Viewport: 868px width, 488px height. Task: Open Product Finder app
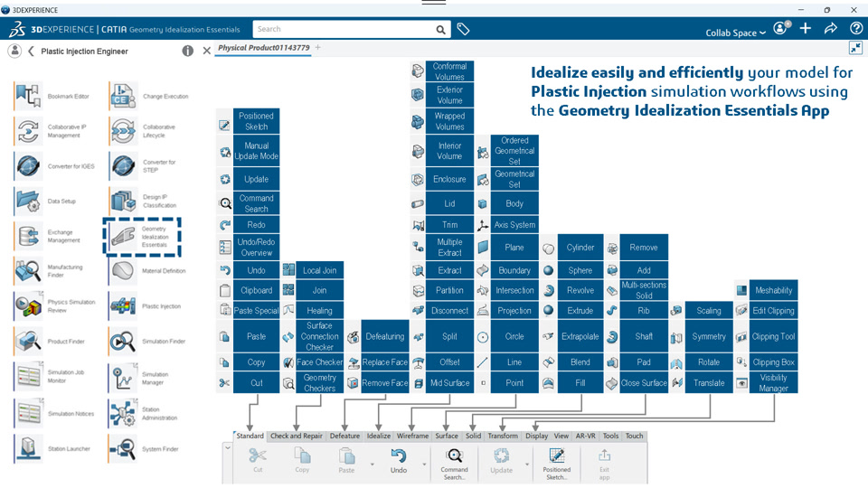click(x=28, y=342)
